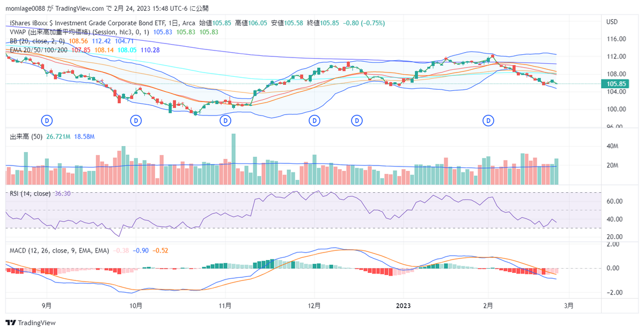The height and width of the screenshot is (332, 644).
Task: Click the EMA 200 value 110.28
Action: pos(150,49)
